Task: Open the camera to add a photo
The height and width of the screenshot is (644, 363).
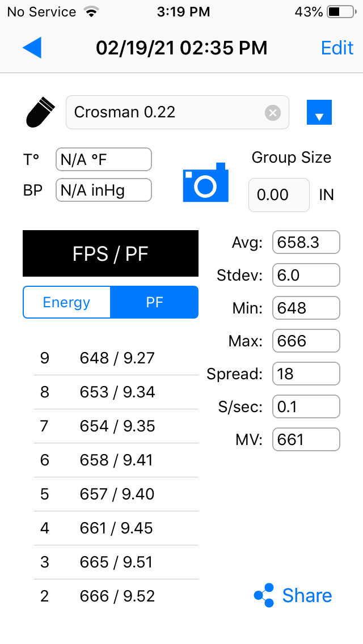Action: pyautogui.click(x=205, y=183)
